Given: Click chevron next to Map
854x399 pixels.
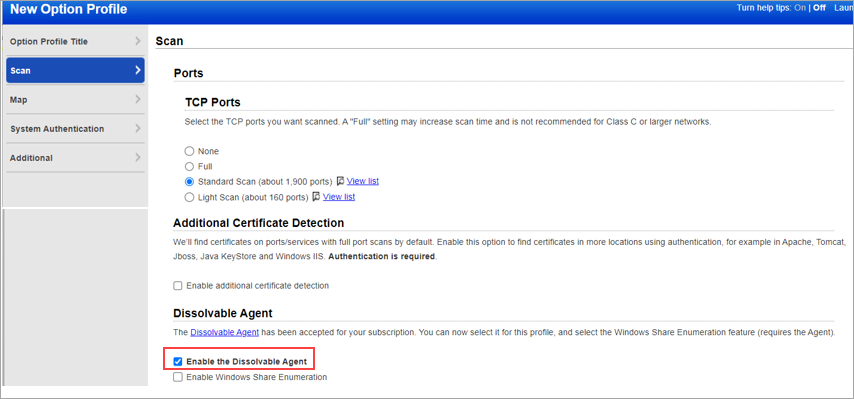Looking at the screenshot, I should (138, 100).
